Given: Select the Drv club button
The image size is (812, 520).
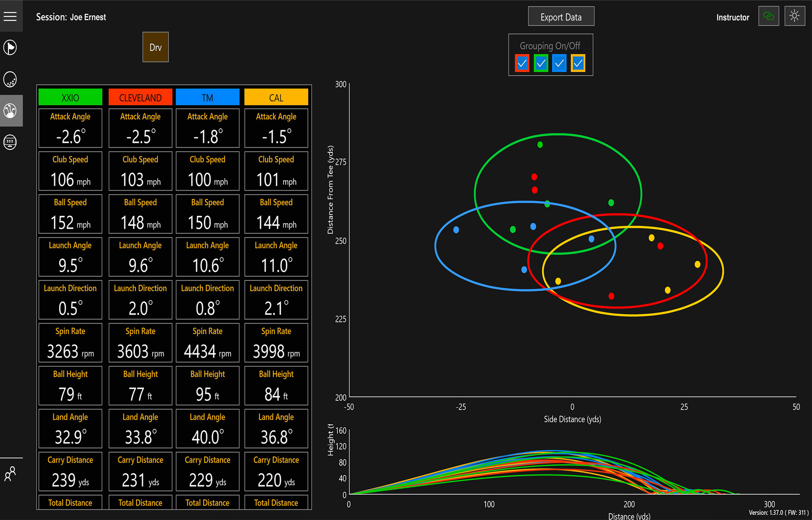Looking at the screenshot, I should [x=155, y=47].
